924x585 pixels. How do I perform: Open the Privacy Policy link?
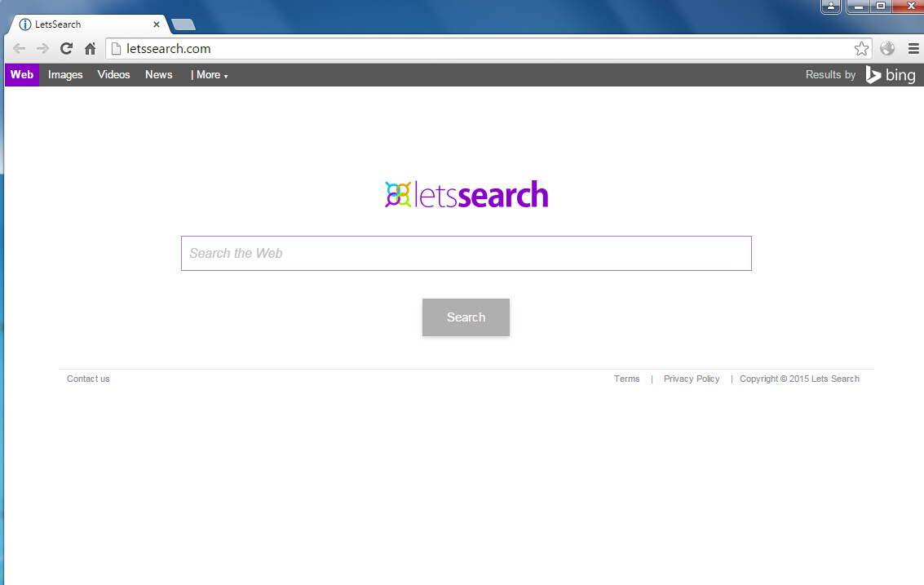tap(692, 379)
